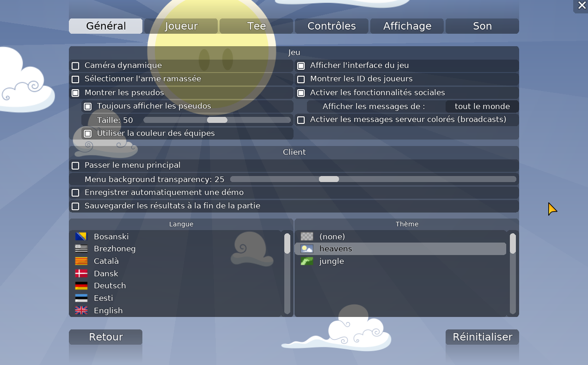Toggle Montrer les ID des joueurs

301,79
